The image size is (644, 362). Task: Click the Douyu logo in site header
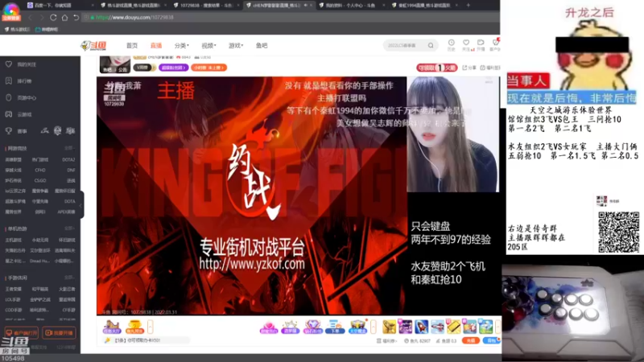click(x=94, y=46)
